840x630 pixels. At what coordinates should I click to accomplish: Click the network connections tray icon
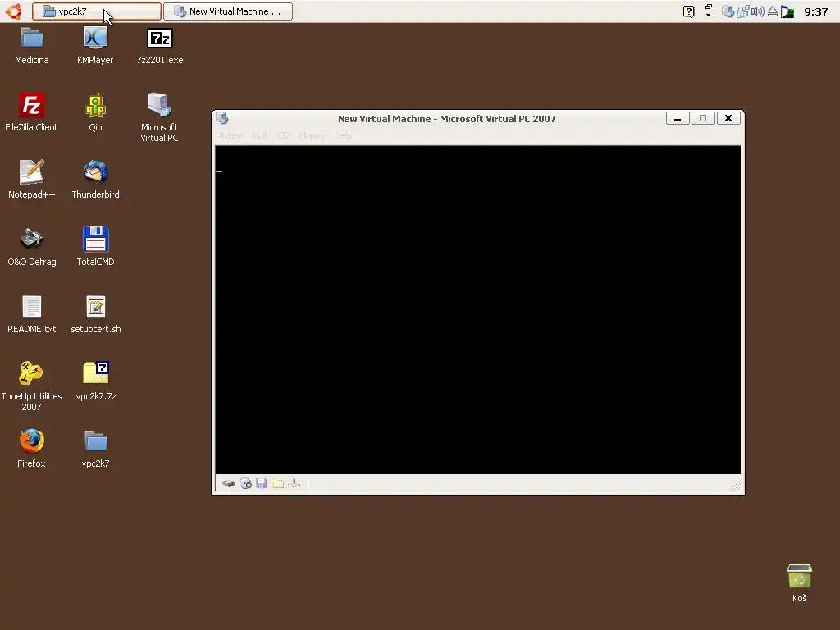coord(742,11)
